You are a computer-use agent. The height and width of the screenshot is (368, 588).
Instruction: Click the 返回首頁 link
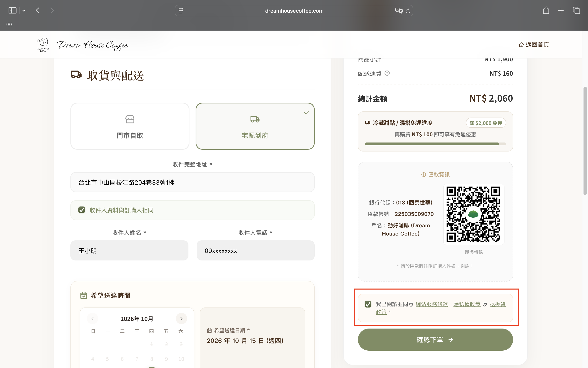pyautogui.click(x=534, y=45)
